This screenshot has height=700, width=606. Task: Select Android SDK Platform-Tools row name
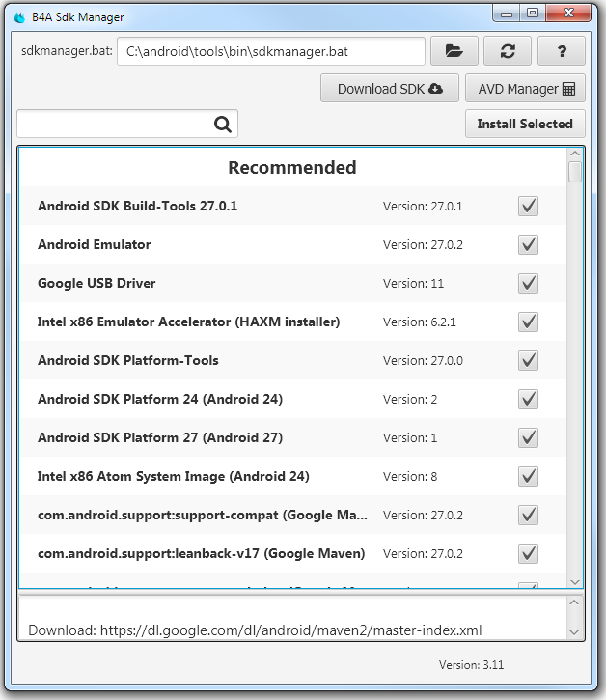128,360
